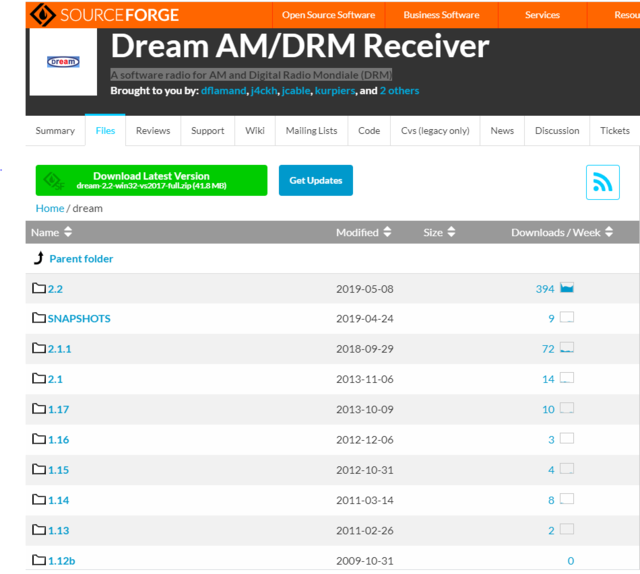This screenshot has height=574, width=640.
Task: Click downloads chart icon for 1.16 row
Action: point(567,438)
